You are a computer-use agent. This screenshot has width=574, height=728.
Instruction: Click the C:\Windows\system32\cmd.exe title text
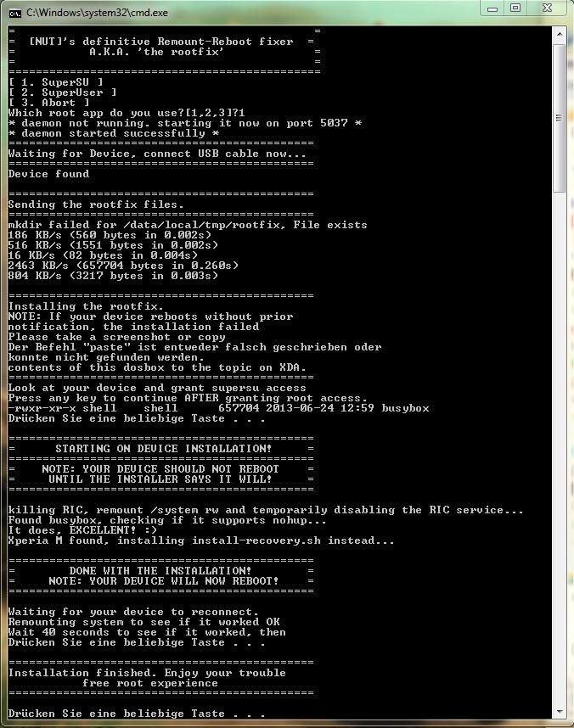[97, 13]
